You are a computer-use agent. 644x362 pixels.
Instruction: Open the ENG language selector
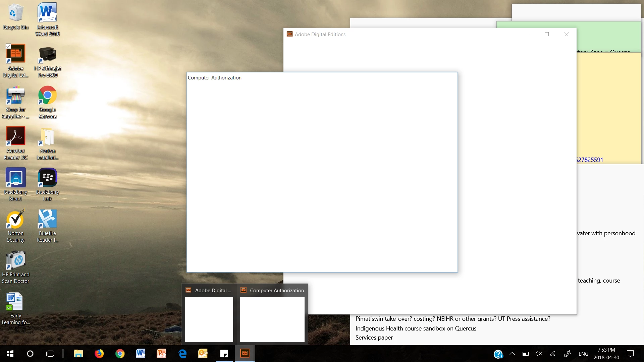pyautogui.click(x=583, y=354)
